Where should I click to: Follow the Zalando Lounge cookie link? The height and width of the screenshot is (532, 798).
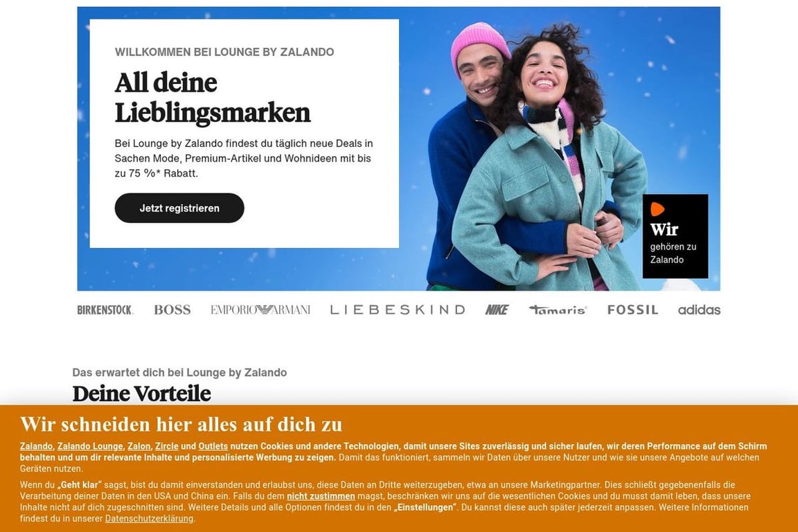(90, 447)
